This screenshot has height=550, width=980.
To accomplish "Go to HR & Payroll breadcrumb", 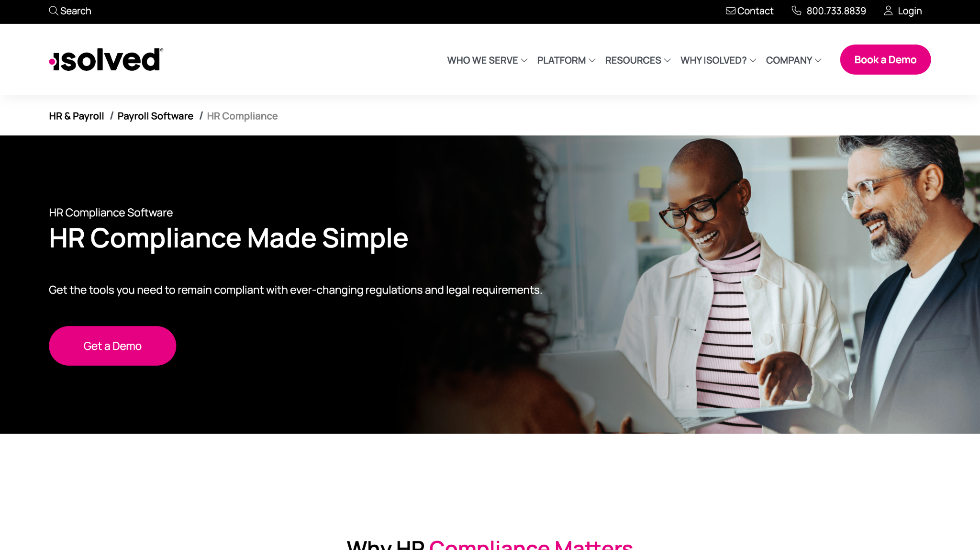I will (77, 116).
